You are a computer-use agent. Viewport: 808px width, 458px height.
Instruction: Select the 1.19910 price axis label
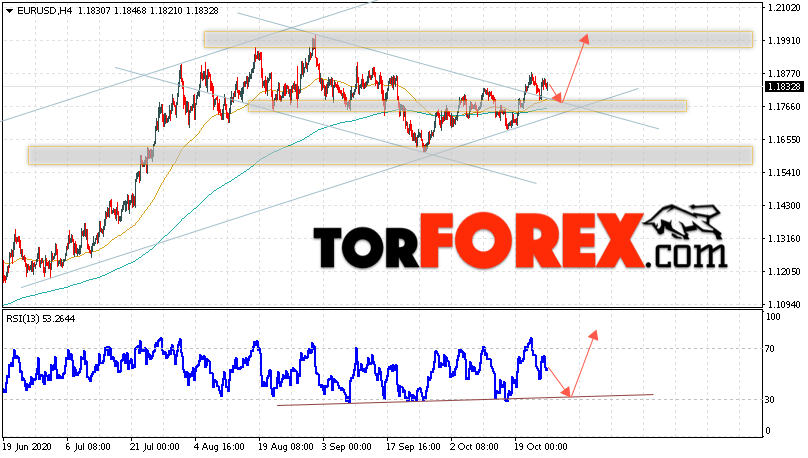[x=784, y=40]
